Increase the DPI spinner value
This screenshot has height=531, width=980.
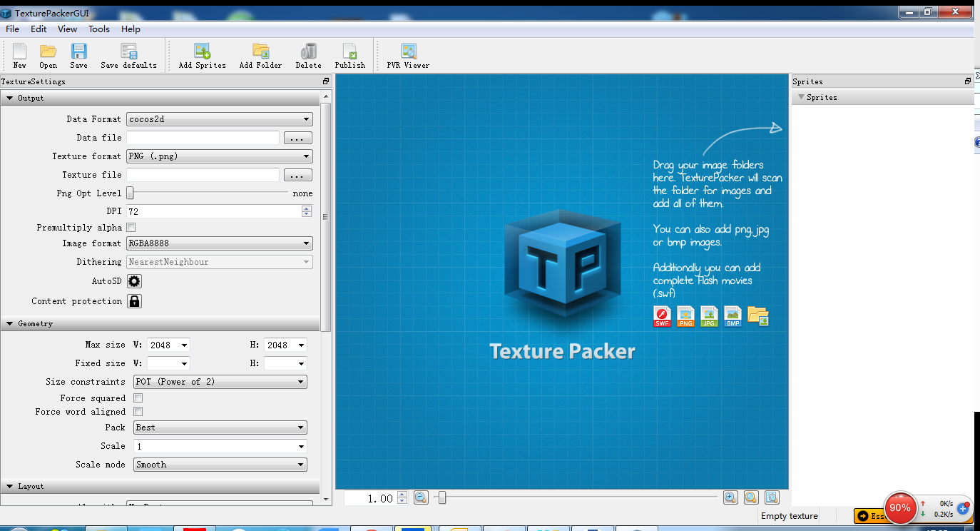point(307,208)
